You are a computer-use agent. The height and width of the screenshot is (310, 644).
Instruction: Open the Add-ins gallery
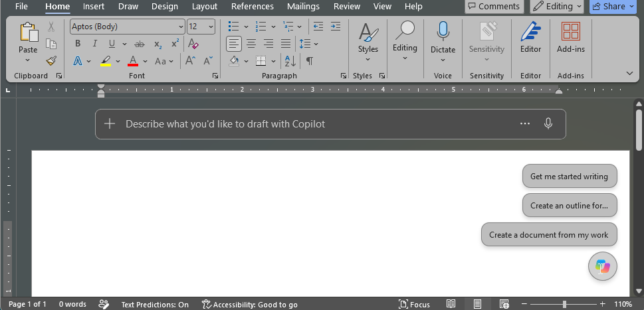[x=570, y=38]
